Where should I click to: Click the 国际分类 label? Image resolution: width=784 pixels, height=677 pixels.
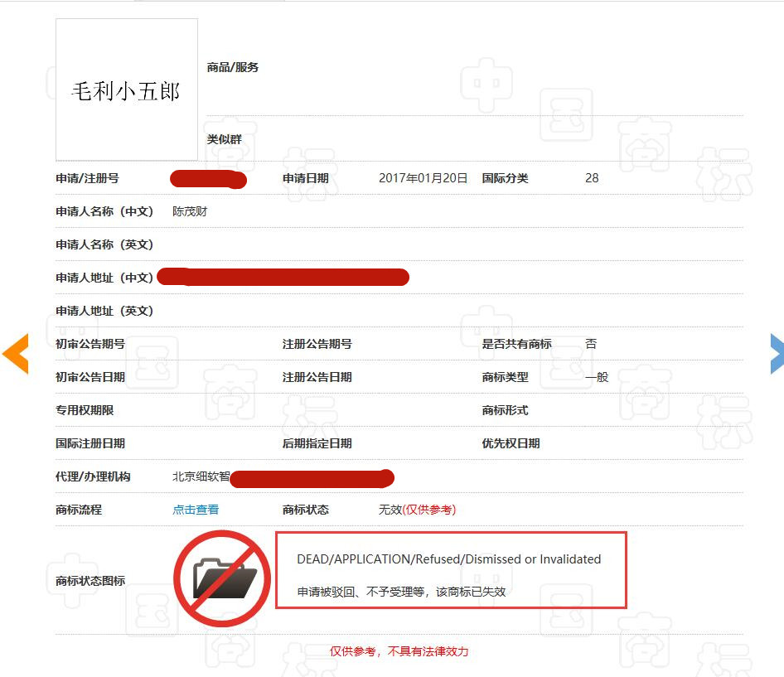coord(505,178)
